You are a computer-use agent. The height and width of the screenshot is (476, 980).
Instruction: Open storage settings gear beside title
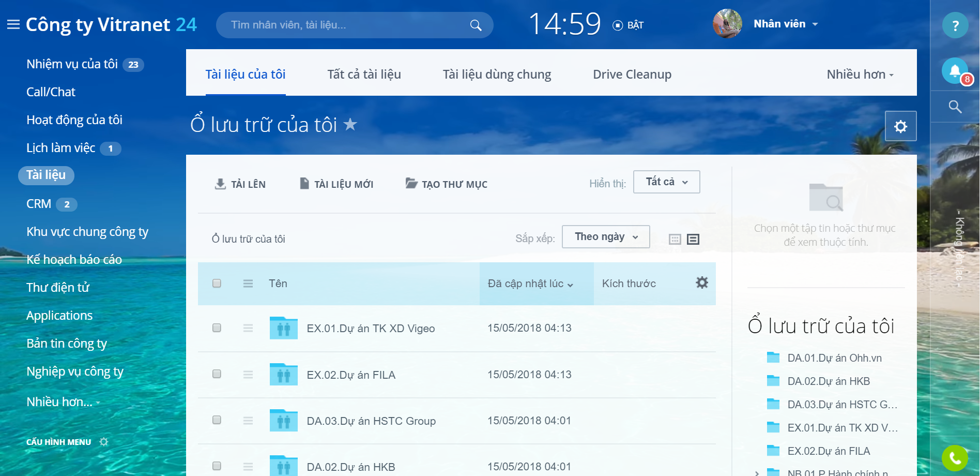900,126
